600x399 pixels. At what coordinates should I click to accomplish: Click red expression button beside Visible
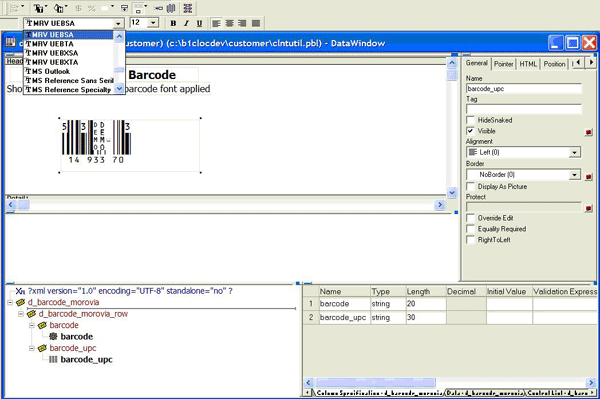click(589, 132)
